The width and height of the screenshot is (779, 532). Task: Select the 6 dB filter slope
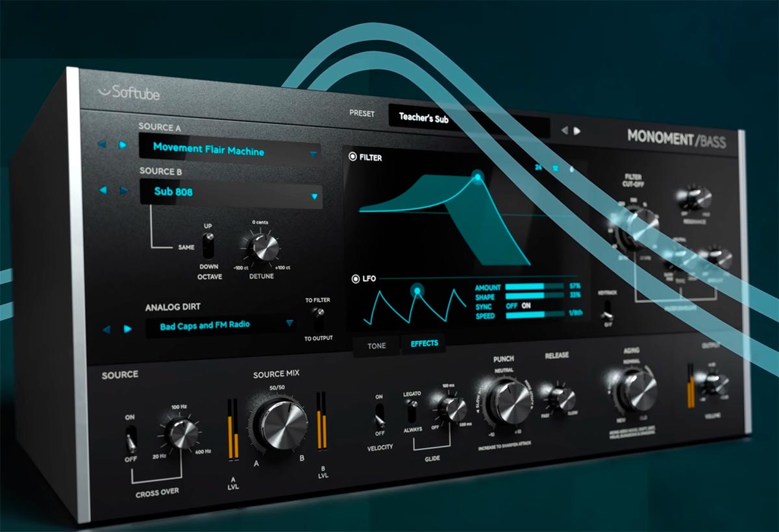tap(571, 168)
